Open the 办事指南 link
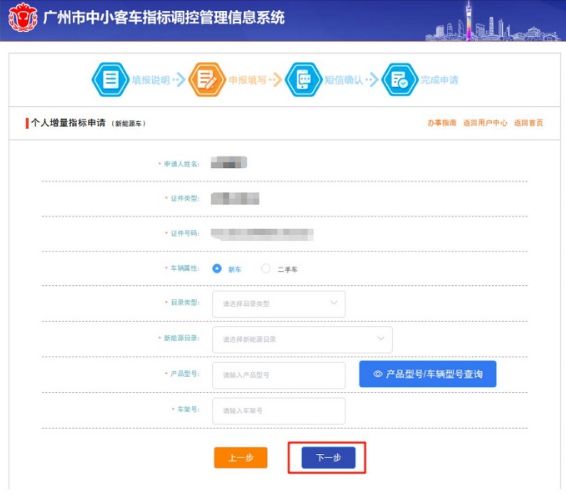Viewport: 566px width, 499px height. 442,123
